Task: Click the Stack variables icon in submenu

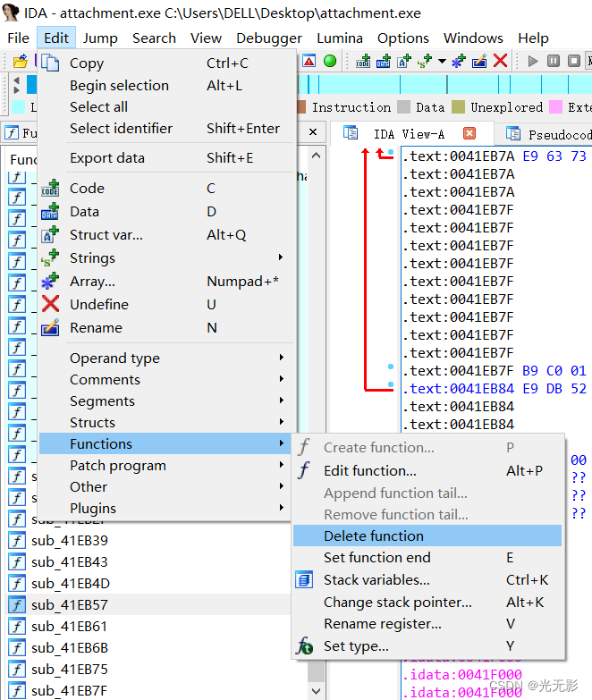Action: pos(304,579)
